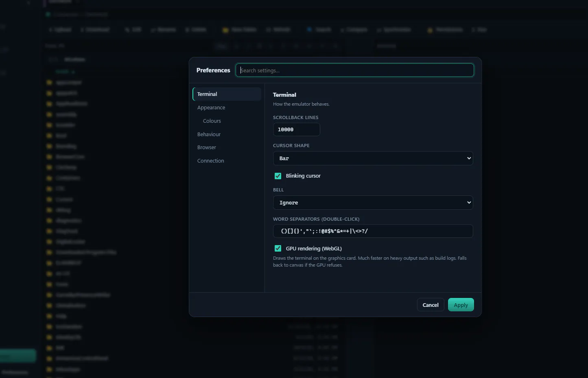Cancel the Preferences dialog
This screenshot has width=588, height=378.
click(430, 305)
